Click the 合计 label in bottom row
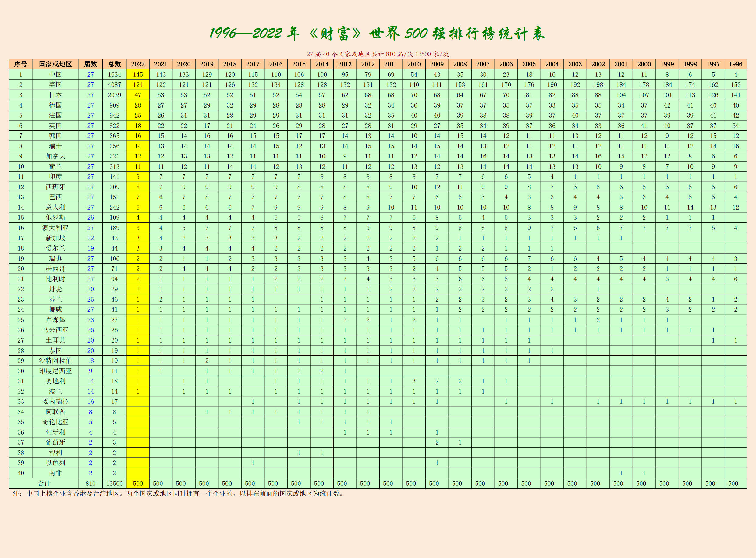This screenshot has height=558, width=756. [x=44, y=483]
